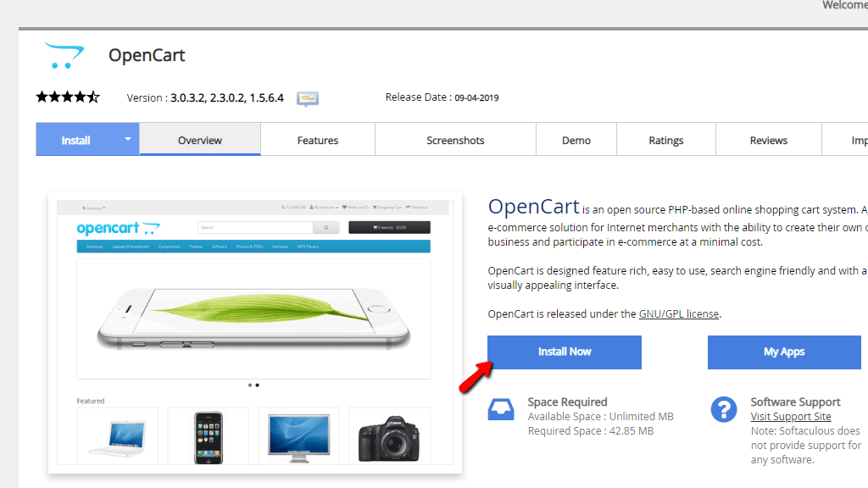Open the Demo tab
Image resolution: width=868 pixels, height=488 pixels.
[576, 141]
